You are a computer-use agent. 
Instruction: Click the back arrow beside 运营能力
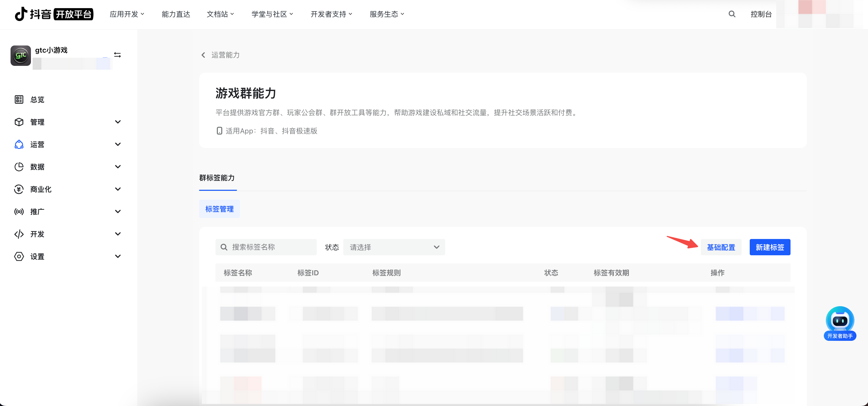(x=203, y=55)
